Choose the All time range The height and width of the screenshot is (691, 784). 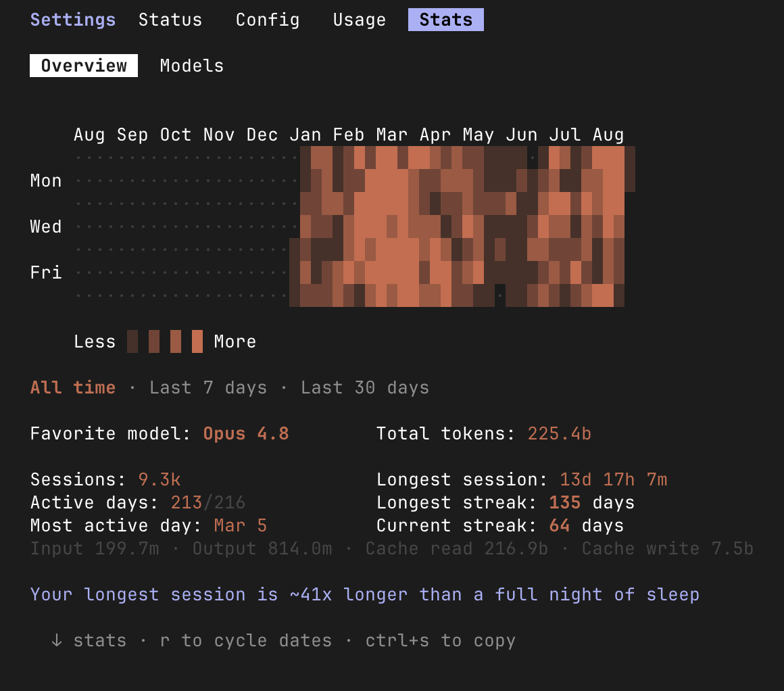(73, 388)
